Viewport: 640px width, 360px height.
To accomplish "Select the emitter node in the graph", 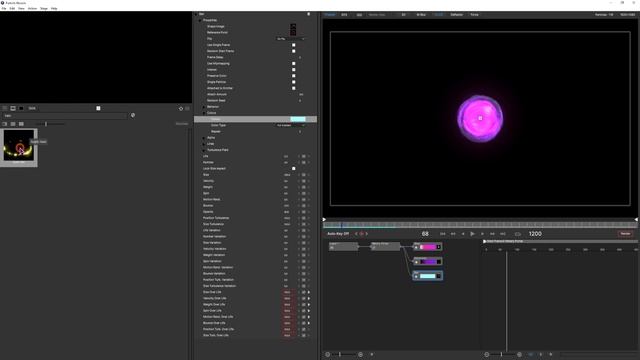I will 385,246.
